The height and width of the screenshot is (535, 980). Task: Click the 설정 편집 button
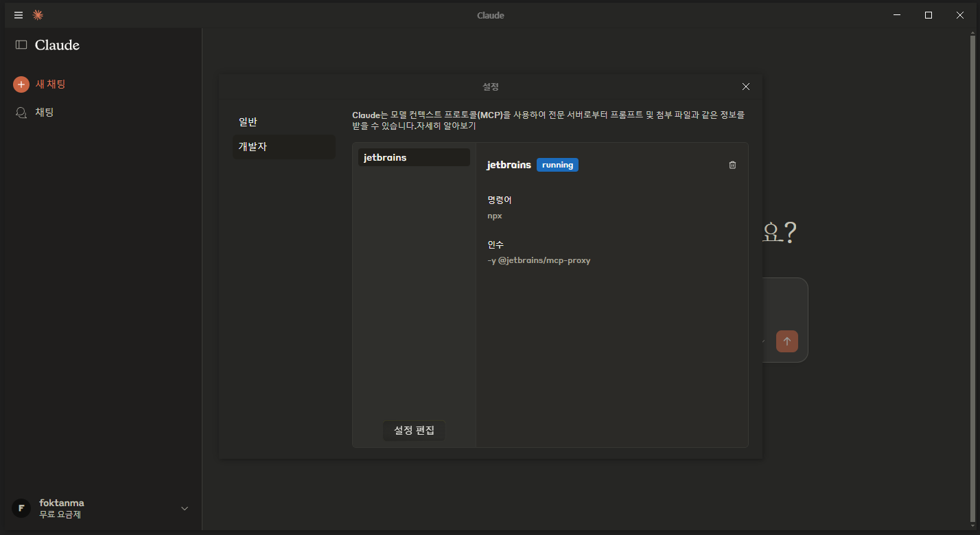[415, 431]
